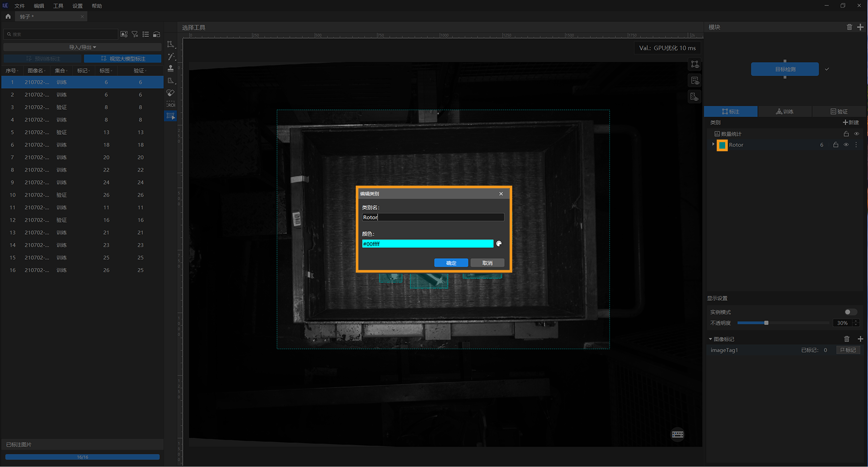Select the eraser tool

click(x=170, y=93)
